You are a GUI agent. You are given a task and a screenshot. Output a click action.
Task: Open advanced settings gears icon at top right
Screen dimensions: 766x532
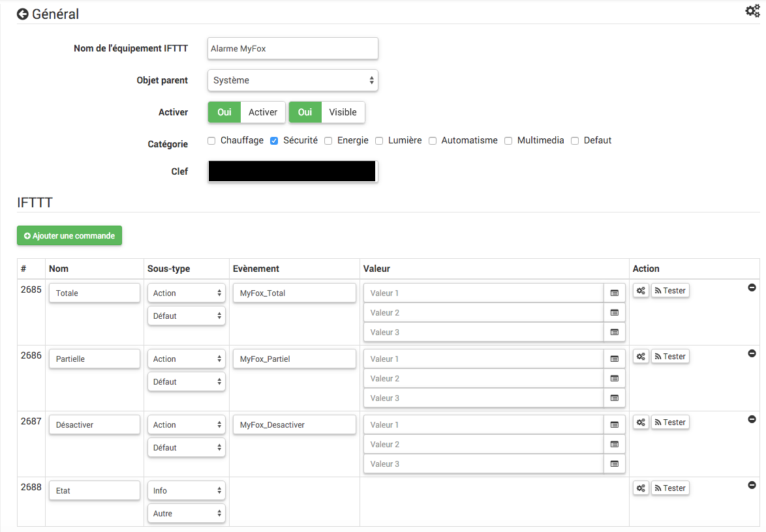752,10
